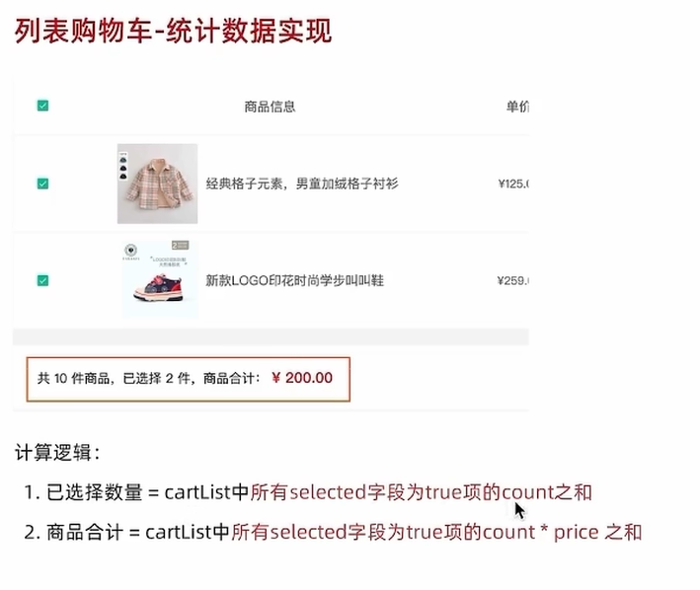The width and height of the screenshot is (700, 590).
Task: Click the ¥125 unit price
Action: 513,184
